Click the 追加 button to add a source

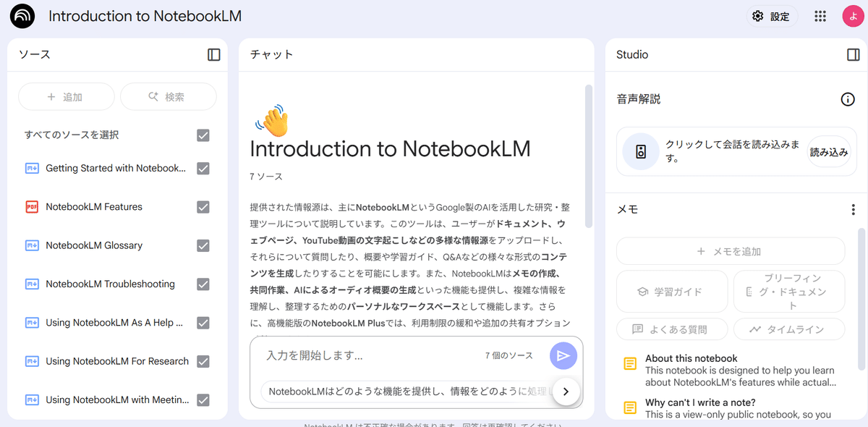coord(66,96)
